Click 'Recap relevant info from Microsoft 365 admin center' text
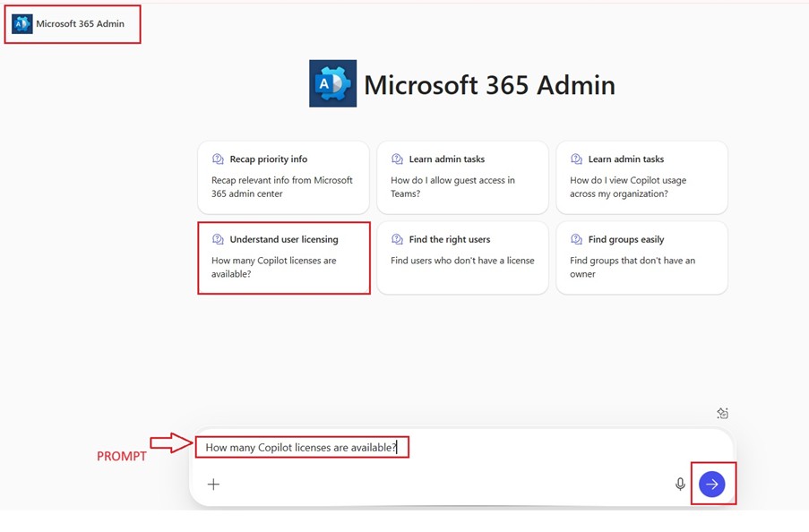This screenshot has width=809, height=532. [x=282, y=187]
